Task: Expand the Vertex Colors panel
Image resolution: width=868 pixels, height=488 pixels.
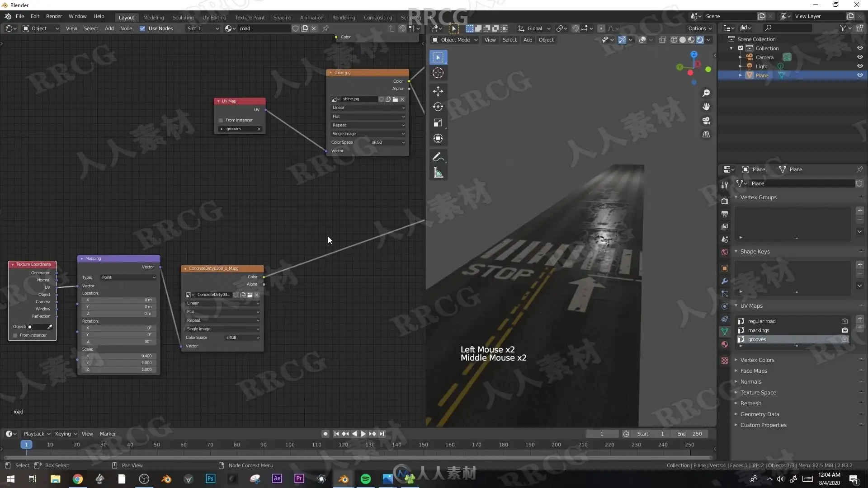Action: pyautogui.click(x=757, y=360)
